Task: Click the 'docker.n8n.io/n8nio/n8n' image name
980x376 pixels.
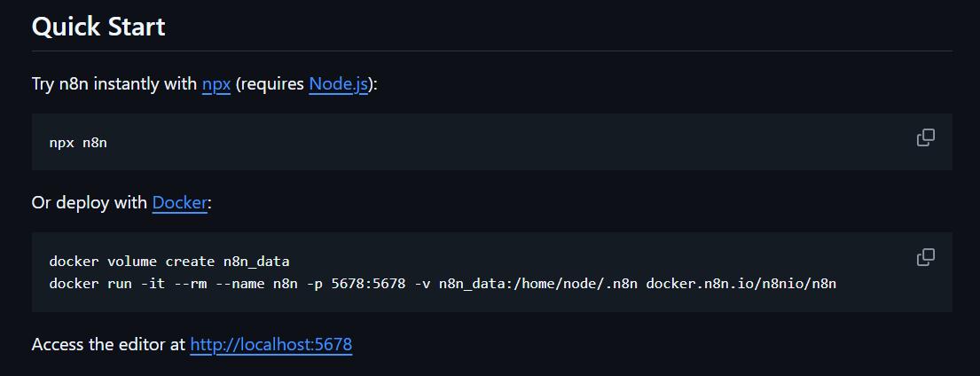Action: tap(741, 284)
